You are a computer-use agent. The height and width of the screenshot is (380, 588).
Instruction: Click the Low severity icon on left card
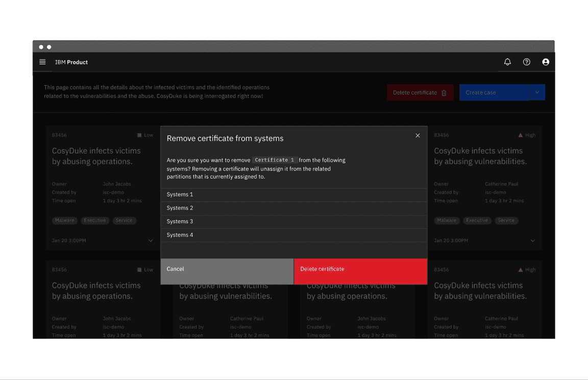139,135
